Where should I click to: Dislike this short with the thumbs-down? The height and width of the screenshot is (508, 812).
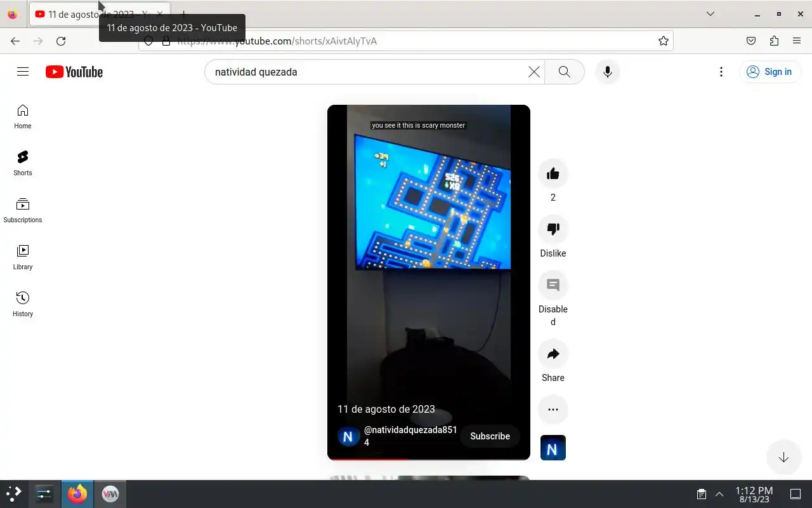point(553,230)
